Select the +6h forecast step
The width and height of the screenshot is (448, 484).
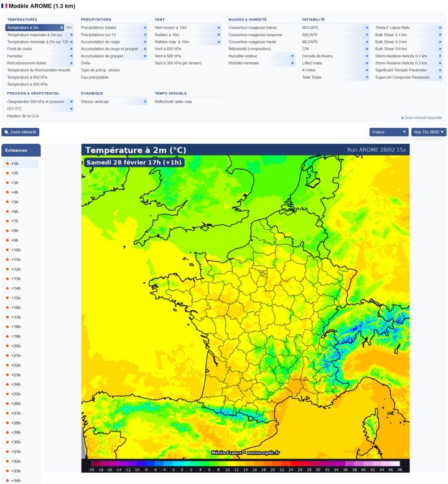click(x=15, y=212)
